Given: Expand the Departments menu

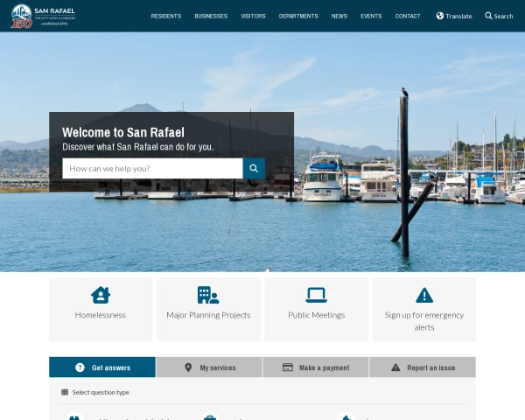Looking at the screenshot, I should (298, 16).
